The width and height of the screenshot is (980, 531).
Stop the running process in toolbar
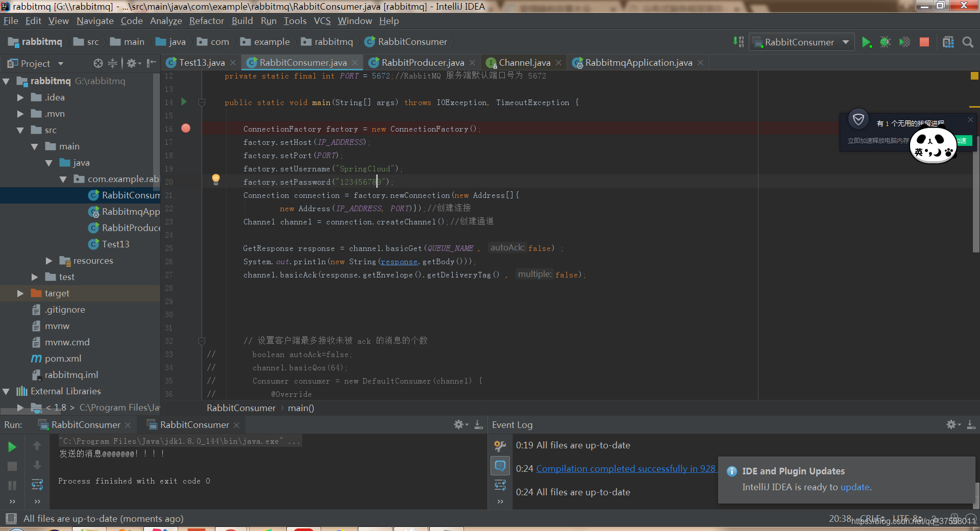coord(924,42)
